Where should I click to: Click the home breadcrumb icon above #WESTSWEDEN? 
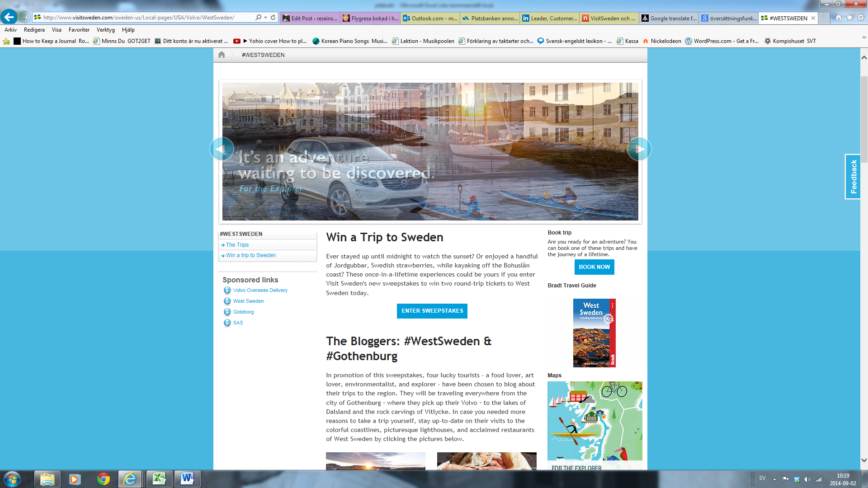222,55
